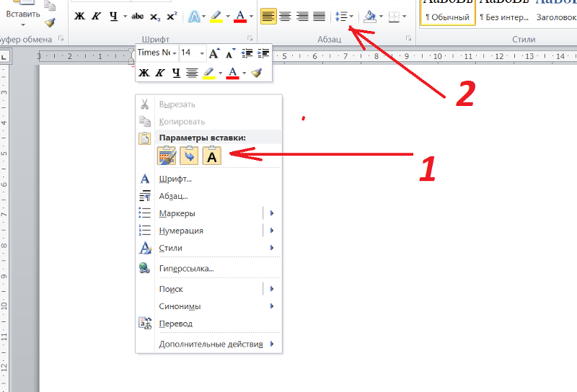Toggle Italic (К) in the ribbon
The width and height of the screenshot is (577, 392).
tap(97, 17)
